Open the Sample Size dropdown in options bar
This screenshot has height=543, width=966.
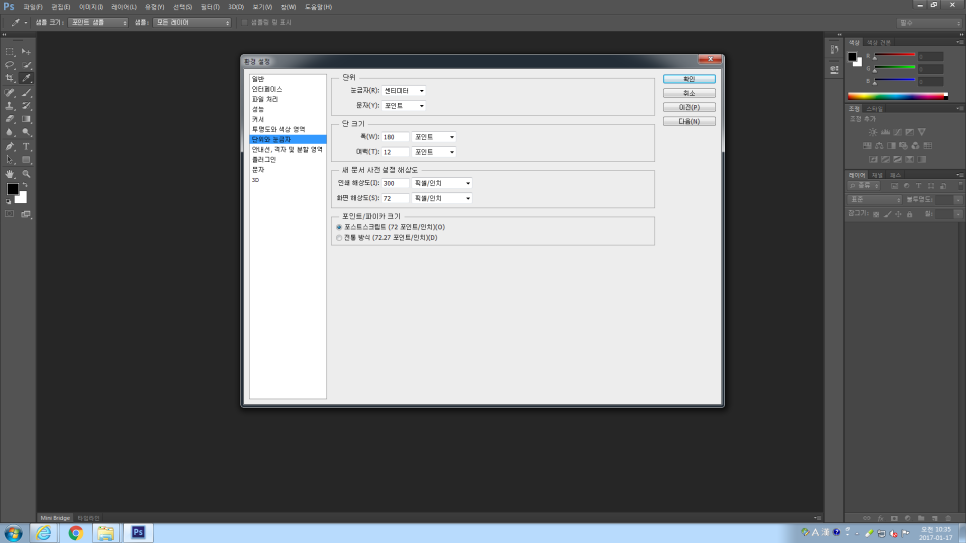98,22
